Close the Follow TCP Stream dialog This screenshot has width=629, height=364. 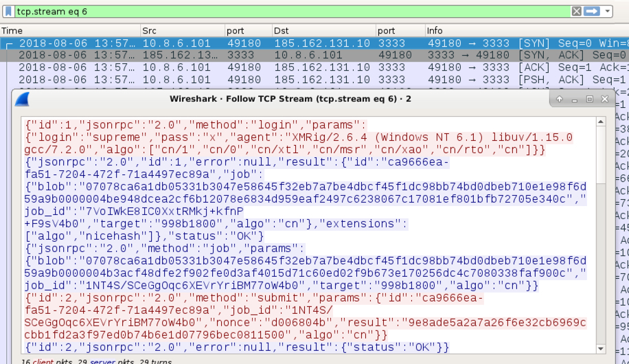(604, 99)
